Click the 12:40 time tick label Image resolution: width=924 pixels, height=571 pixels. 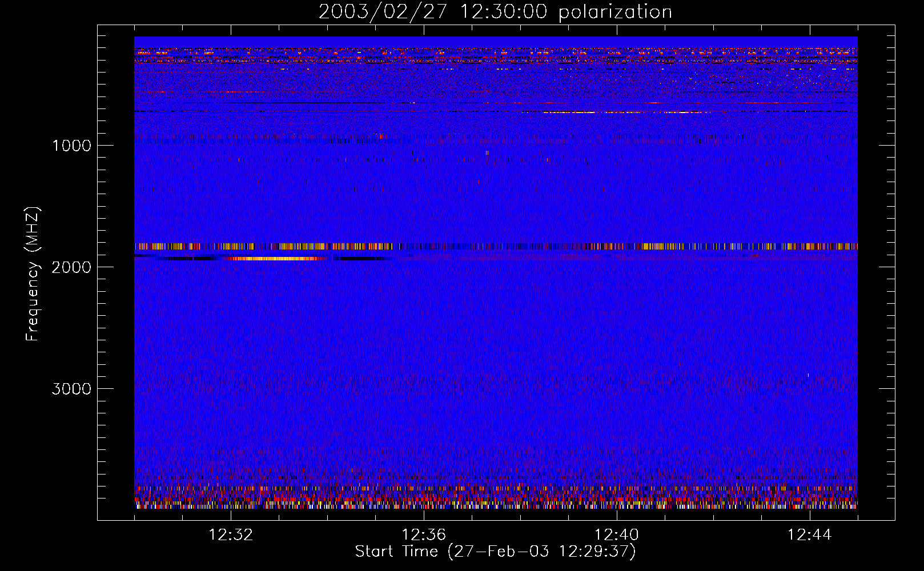[617, 535]
